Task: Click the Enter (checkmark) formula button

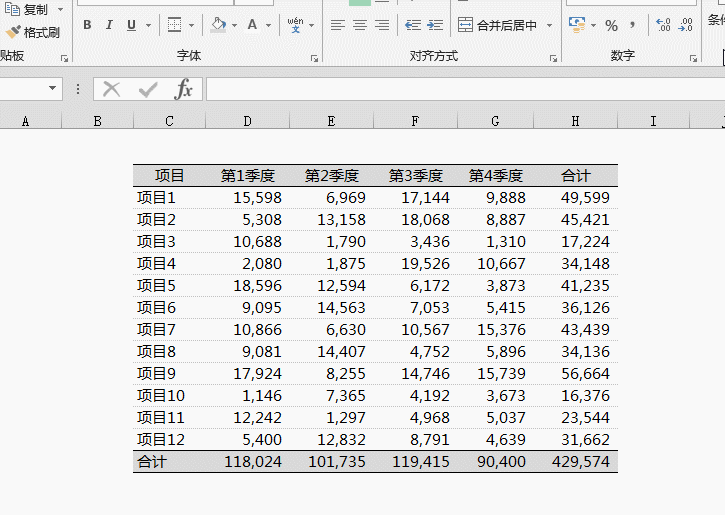Action: (148, 89)
